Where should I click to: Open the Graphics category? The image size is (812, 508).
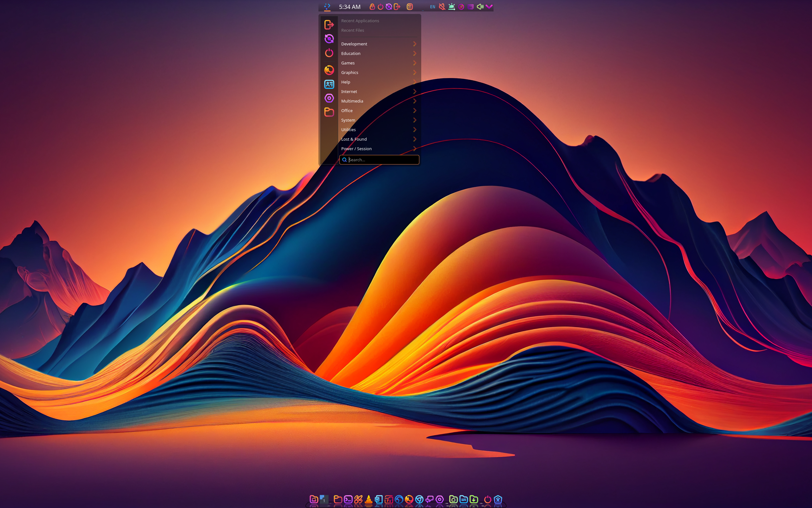coord(379,73)
